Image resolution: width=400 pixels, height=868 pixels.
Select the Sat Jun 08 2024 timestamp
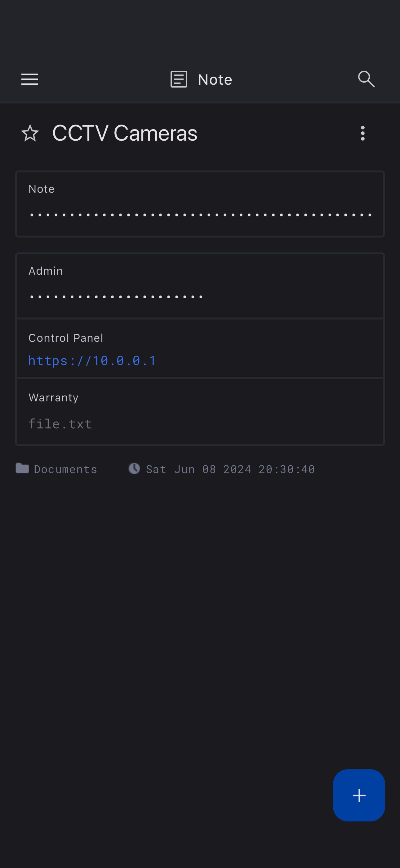(x=230, y=469)
